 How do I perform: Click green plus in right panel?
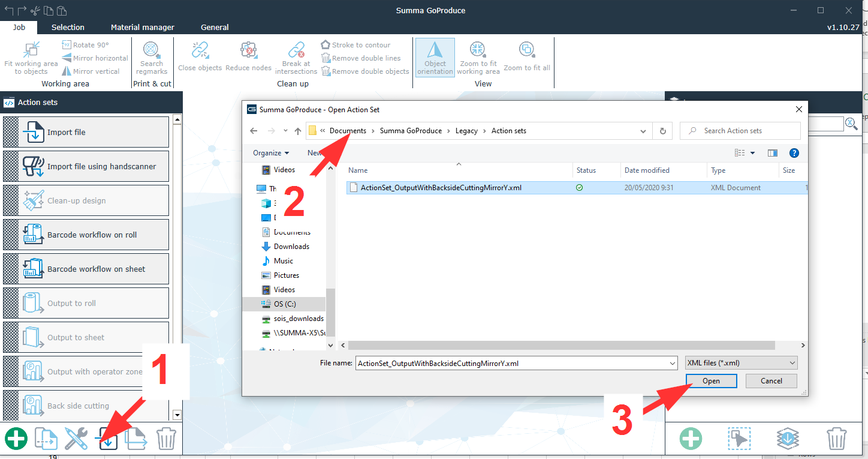coord(691,439)
